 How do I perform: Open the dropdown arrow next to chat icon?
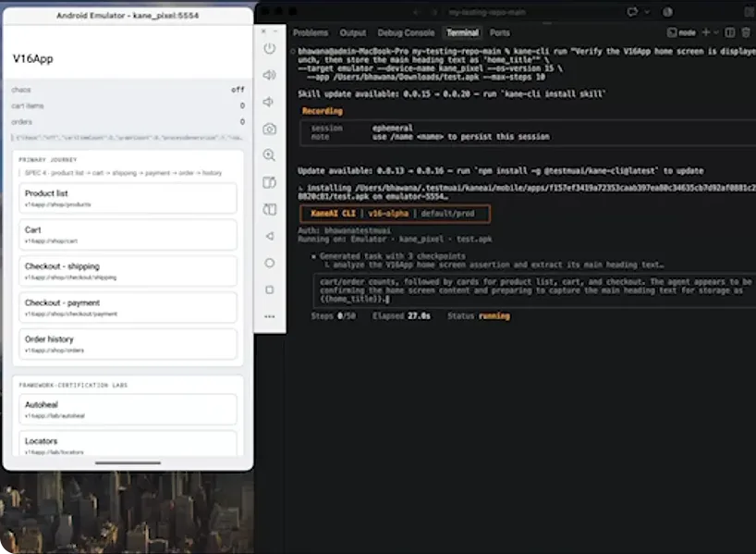[x=647, y=12]
